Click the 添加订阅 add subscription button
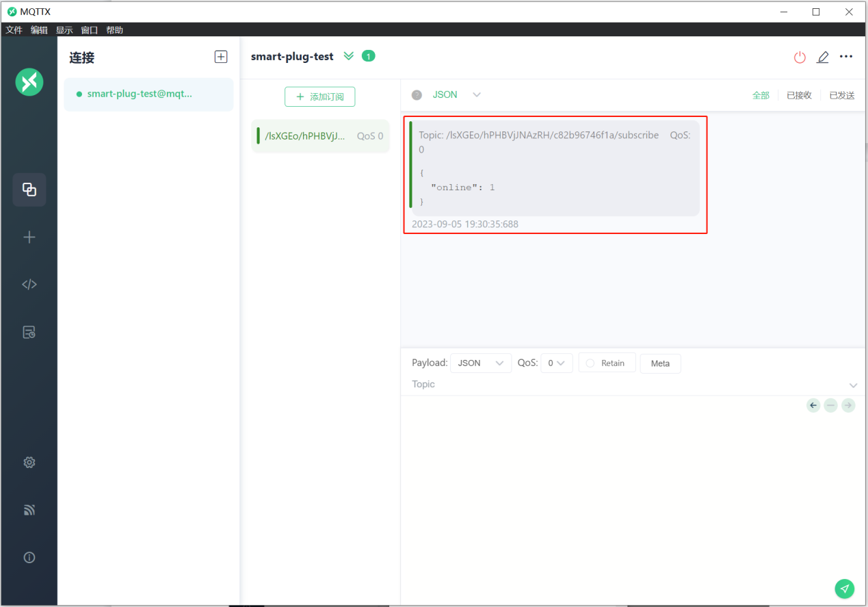The height and width of the screenshot is (607, 868). click(x=319, y=97)
